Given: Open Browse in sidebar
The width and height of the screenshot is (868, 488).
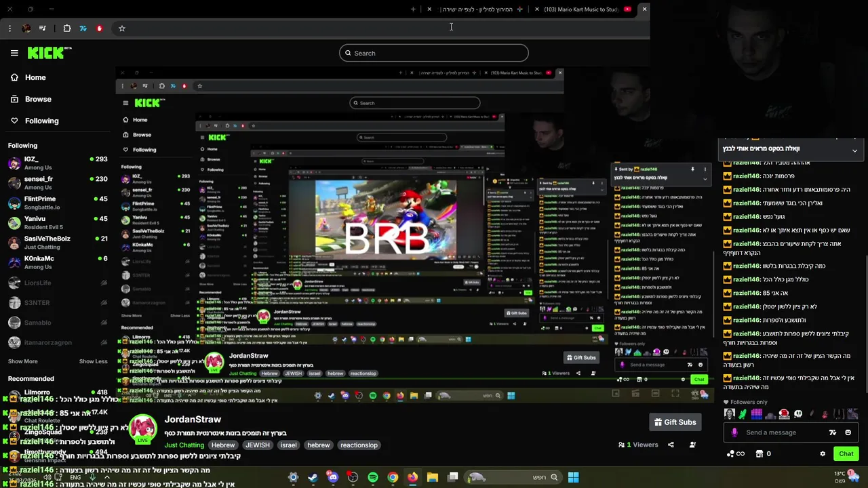Looking at the screenshot, I should (38, 99).
